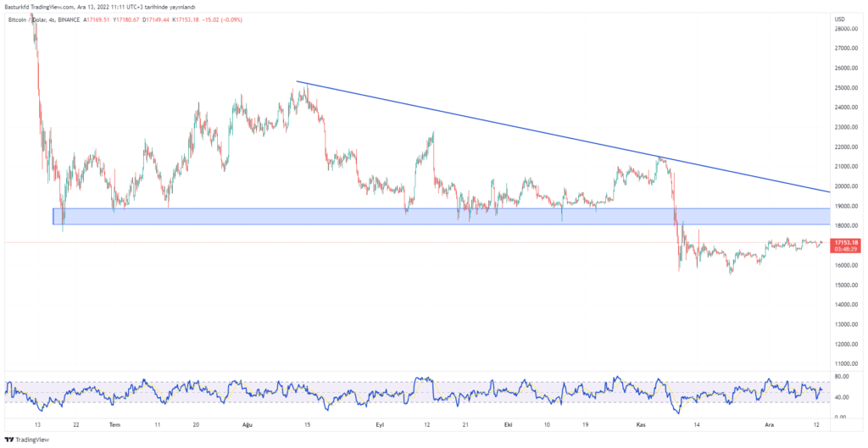Image resolution: width=868 pixels, height=448 pixels.
Task: Click the Basturkfd author name
Action: click(x=19, y=8)
